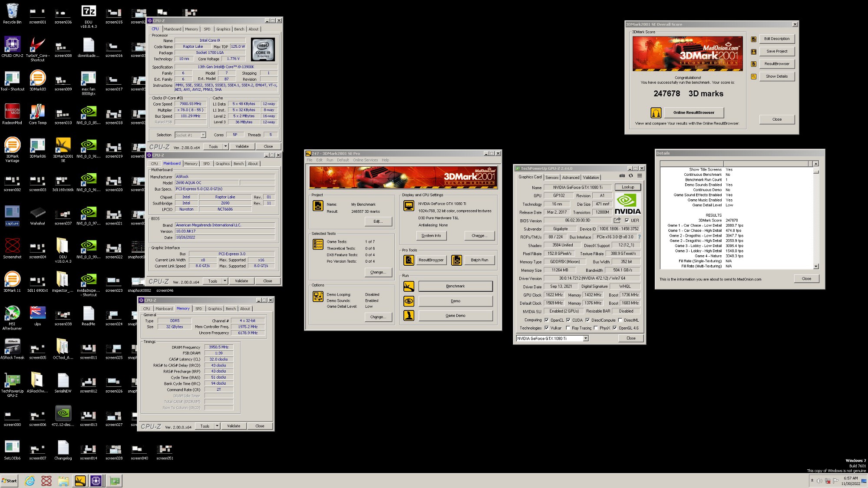The width and height of the screenshot is (868, 488).
Task: Click the Details list scrollbar down arrow
Action: click(816, 267)
